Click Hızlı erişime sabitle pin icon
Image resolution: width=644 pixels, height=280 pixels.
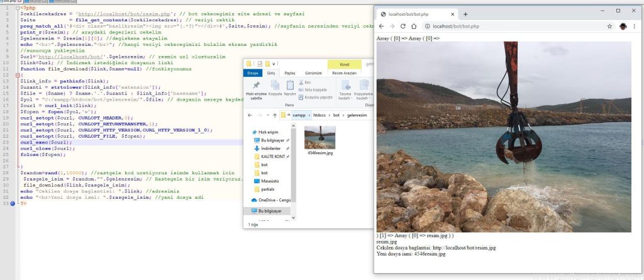pos(256,86)
